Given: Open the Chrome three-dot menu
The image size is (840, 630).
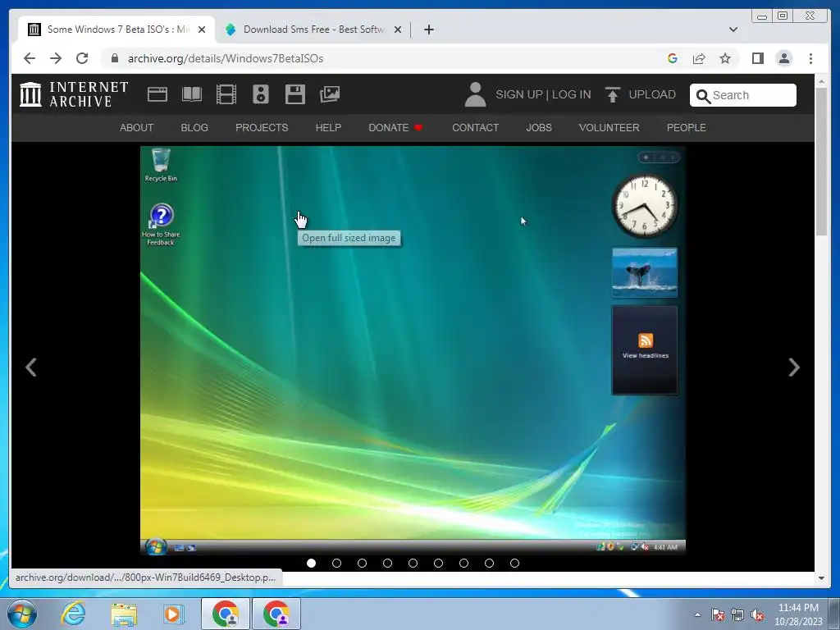Looking at the screenshot, I should 810,58.
